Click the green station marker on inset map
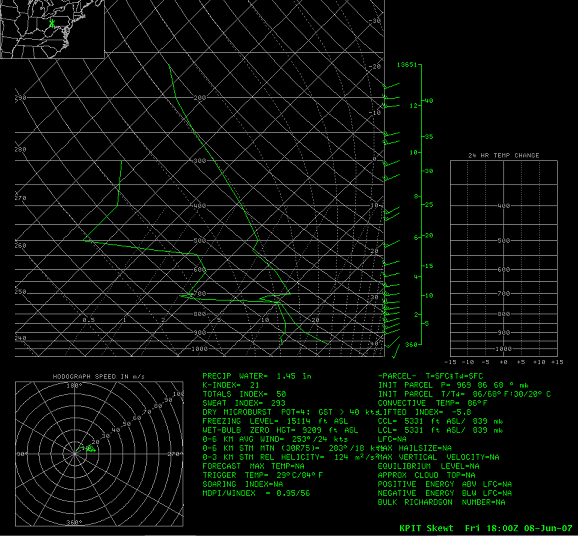The image size is (578, 536). coord(52,23)
